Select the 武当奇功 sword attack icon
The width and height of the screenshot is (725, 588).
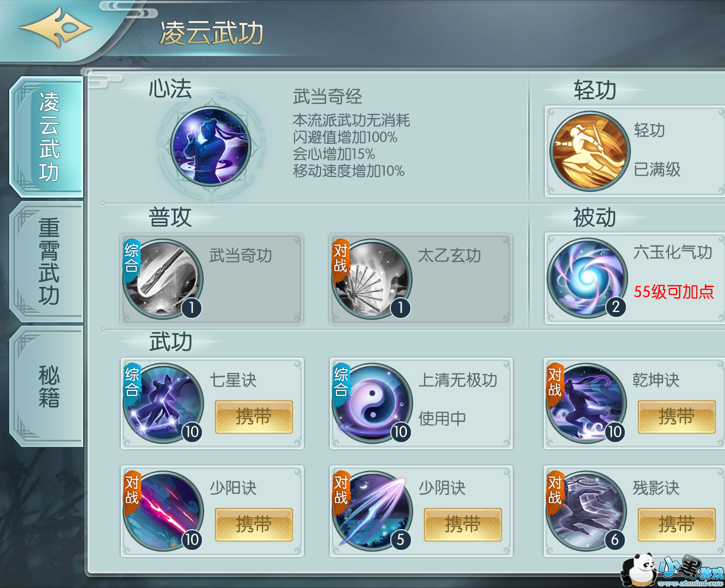[163, 279]
